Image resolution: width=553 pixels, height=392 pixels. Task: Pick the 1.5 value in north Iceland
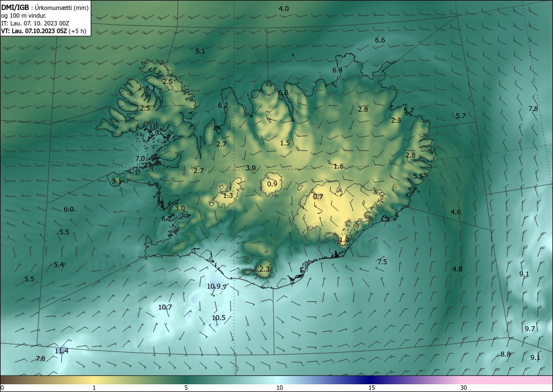point(285,143)
